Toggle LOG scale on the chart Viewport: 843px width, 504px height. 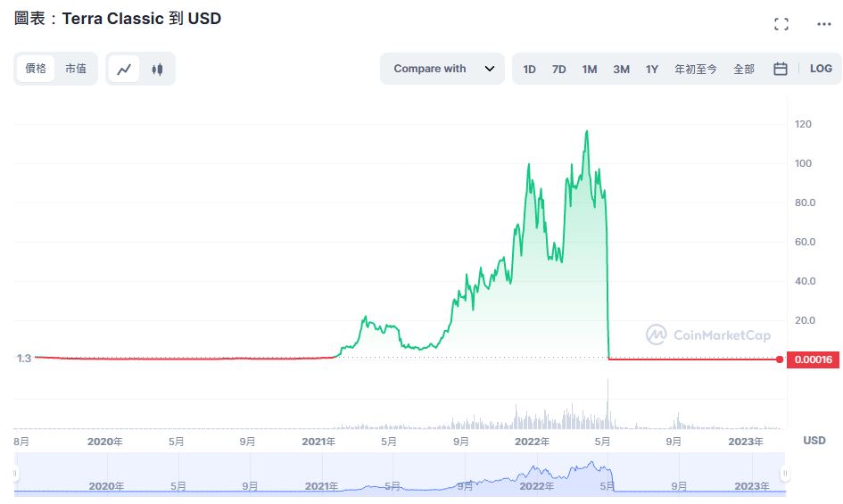pos(821,69)
